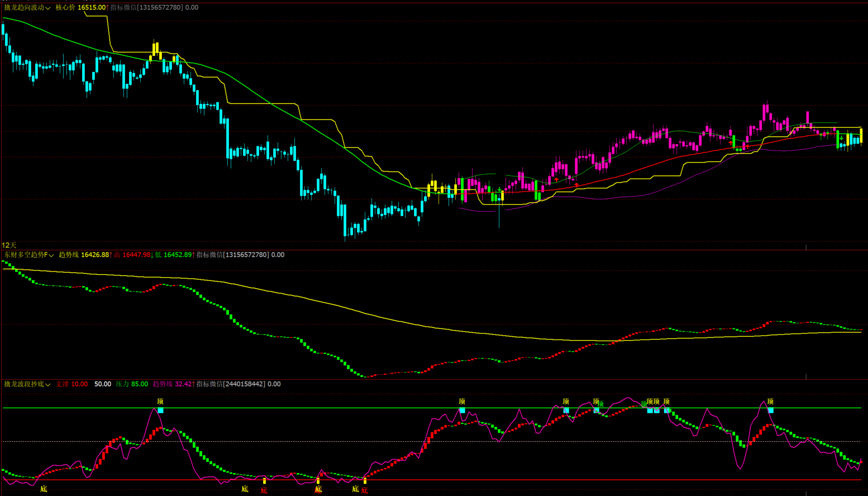
Task: Select the 压力 85.00 parameter label
Action: [x=132, y=384]
